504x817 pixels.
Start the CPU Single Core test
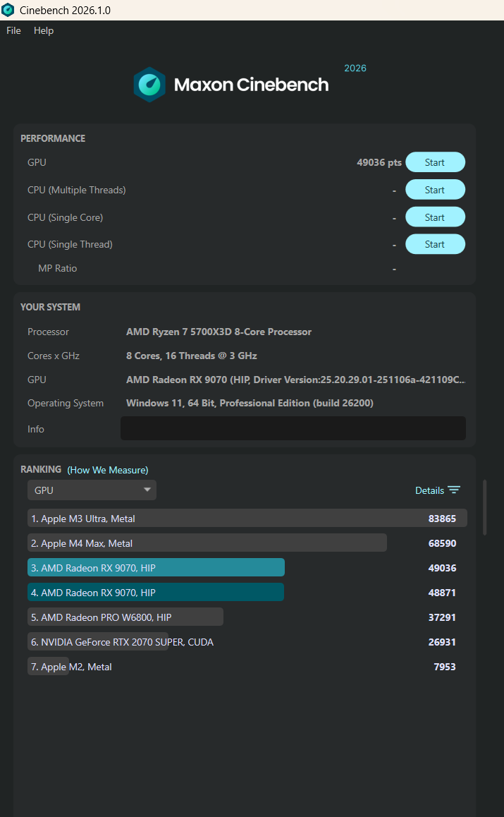435,217
